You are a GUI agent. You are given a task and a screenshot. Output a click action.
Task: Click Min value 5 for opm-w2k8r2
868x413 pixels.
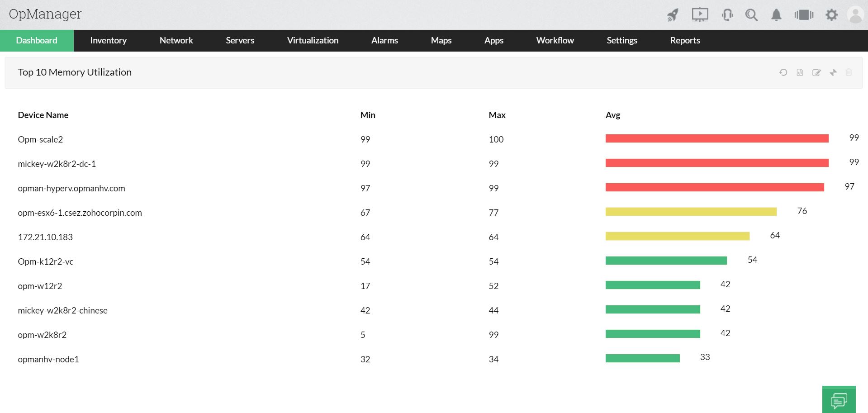[x=363, y=335]
